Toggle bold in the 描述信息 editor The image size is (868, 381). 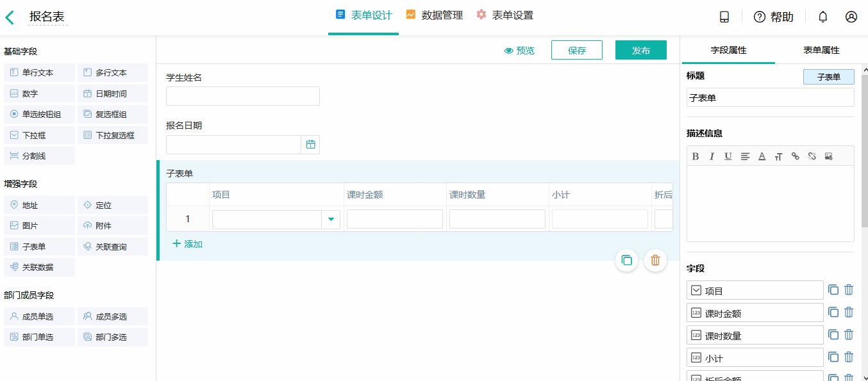point(695,156)
